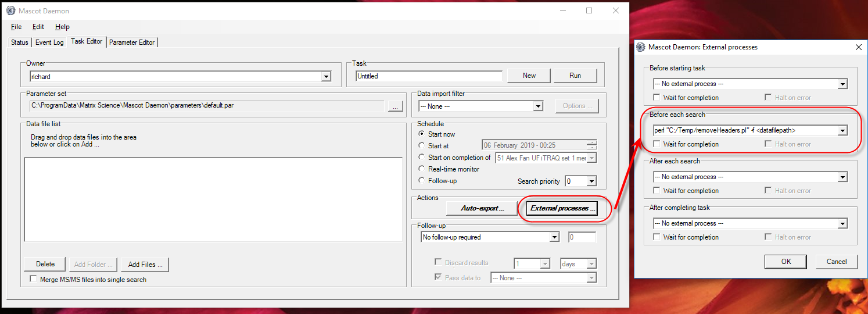Open the File menu
The width and height of the screenshot is (868, 314).
(x=16, y=27)
